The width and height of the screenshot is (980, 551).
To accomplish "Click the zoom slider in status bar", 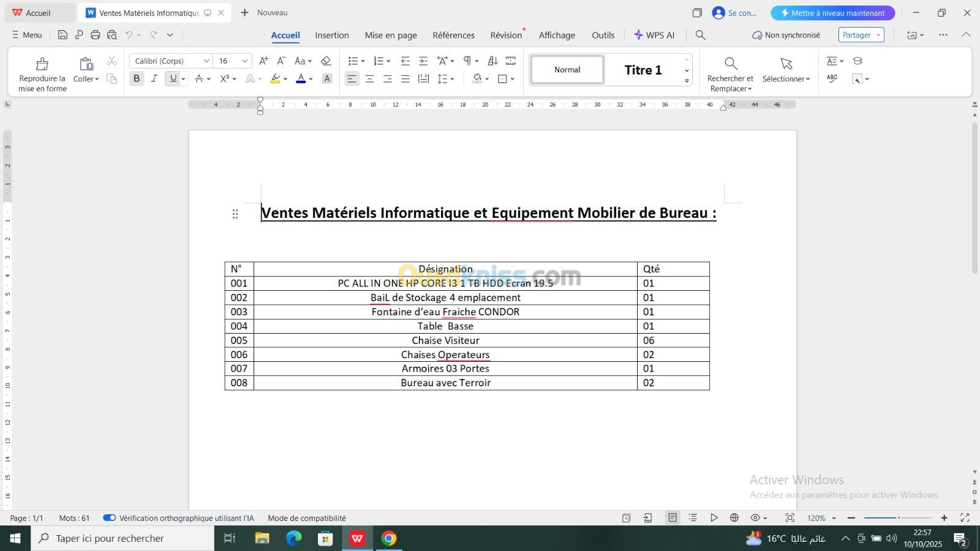I will 898,518.
